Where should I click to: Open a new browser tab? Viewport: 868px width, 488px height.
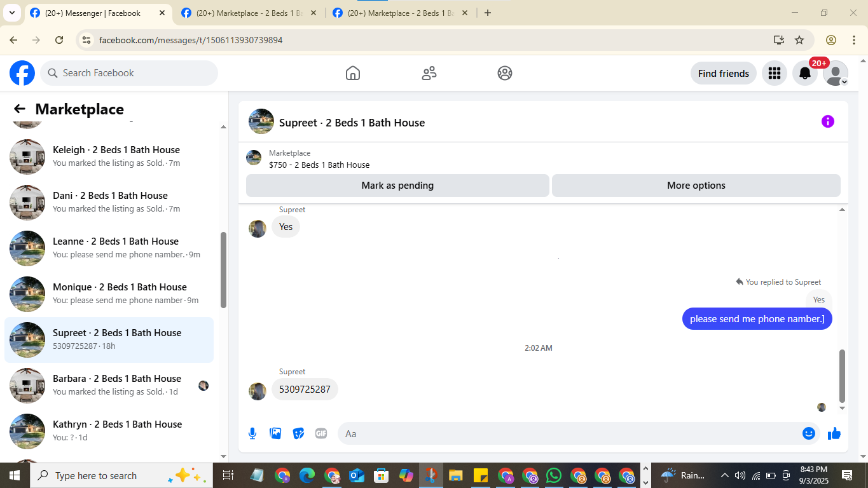point(488,13)
